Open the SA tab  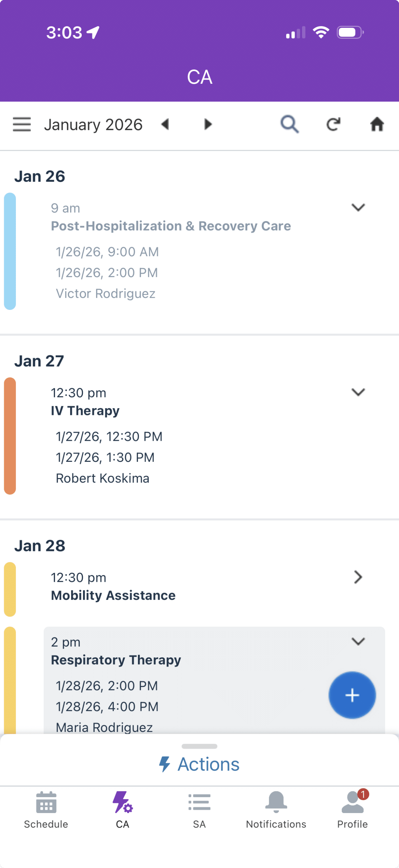point(199,810)
